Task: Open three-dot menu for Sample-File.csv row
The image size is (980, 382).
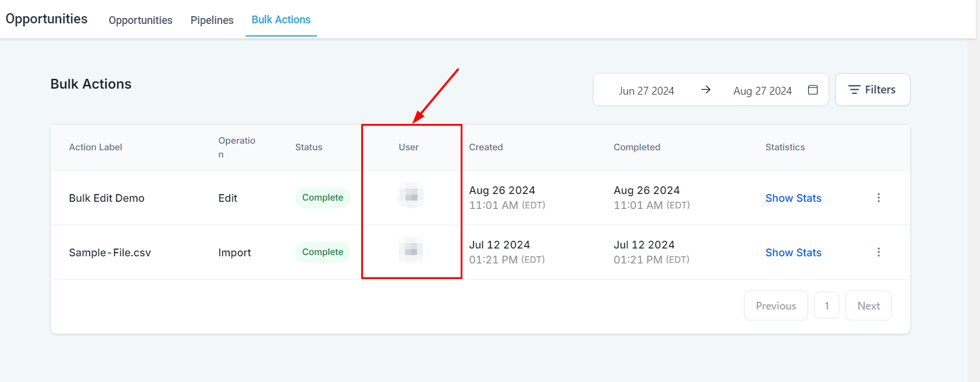Action: tap(879, 252)
